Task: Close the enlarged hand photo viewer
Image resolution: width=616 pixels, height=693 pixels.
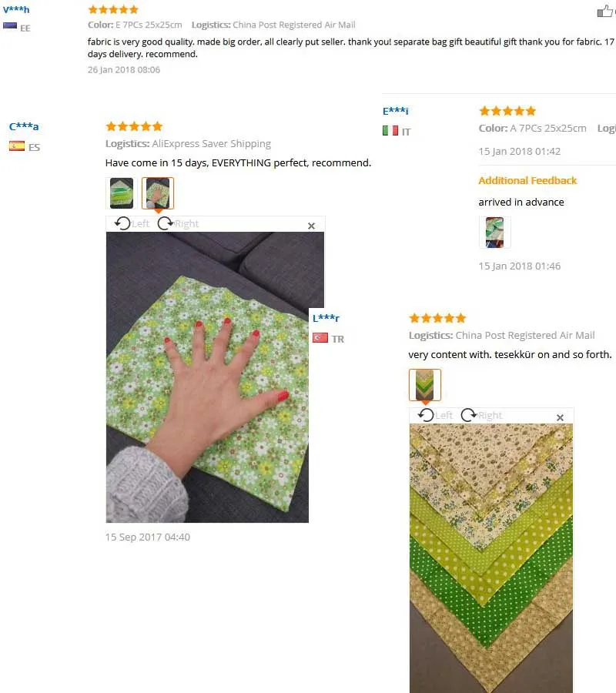Action: pos(312,226)
